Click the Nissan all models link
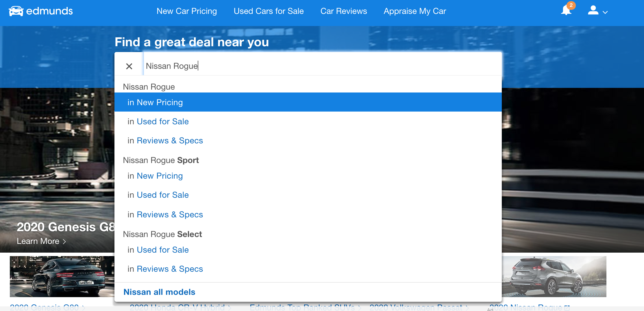The width and height of the screenshot is (644, 311). click(x=159, y=292)
